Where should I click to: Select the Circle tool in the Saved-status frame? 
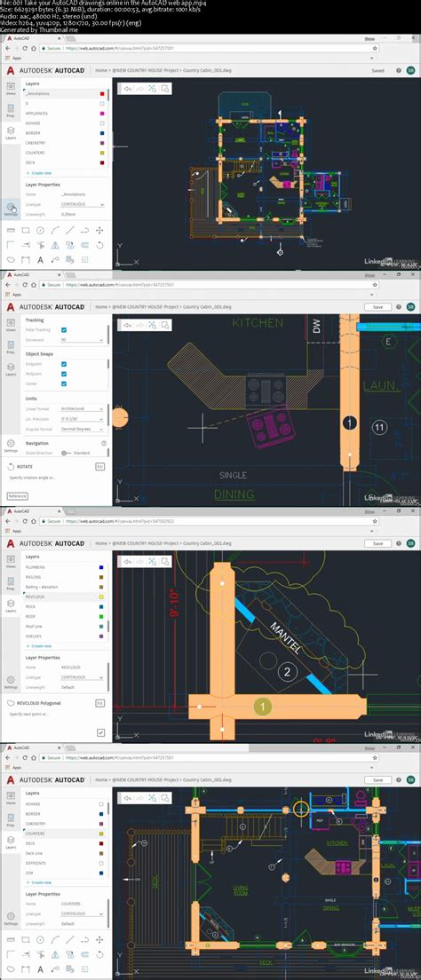click(40, 230)
